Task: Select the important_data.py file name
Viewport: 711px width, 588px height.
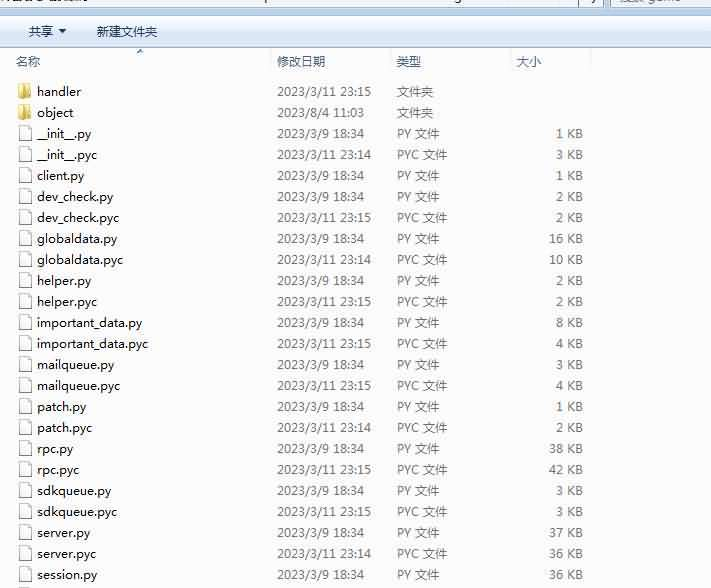Action: point(89,323)
